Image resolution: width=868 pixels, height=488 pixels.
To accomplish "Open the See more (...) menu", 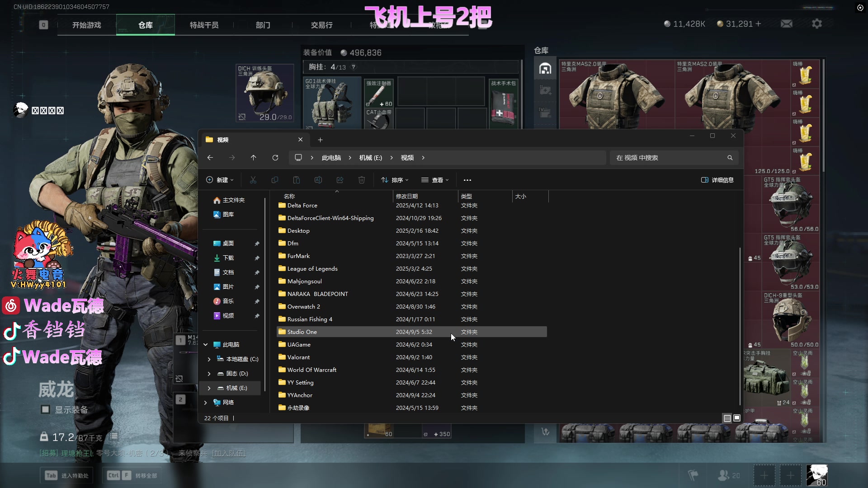I will click(x=467, y=180).
